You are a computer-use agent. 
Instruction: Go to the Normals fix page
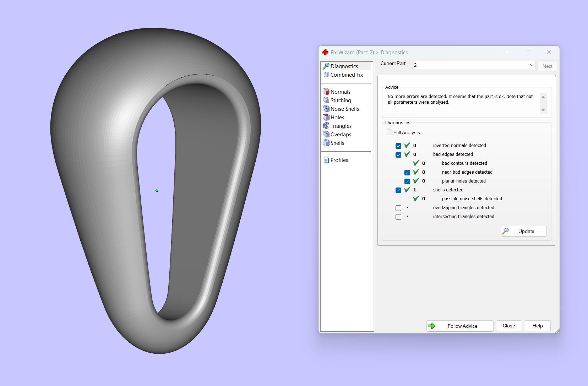(340, 92)
